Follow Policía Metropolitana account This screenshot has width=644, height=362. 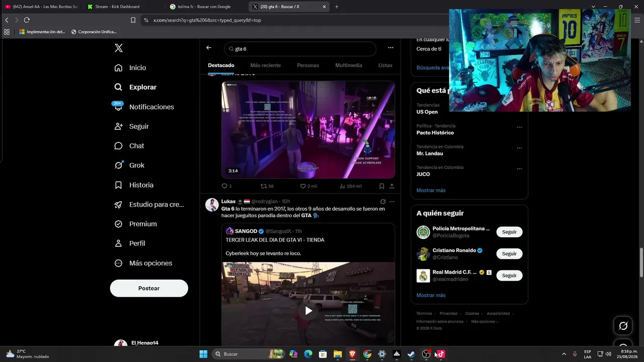(509, 232)
